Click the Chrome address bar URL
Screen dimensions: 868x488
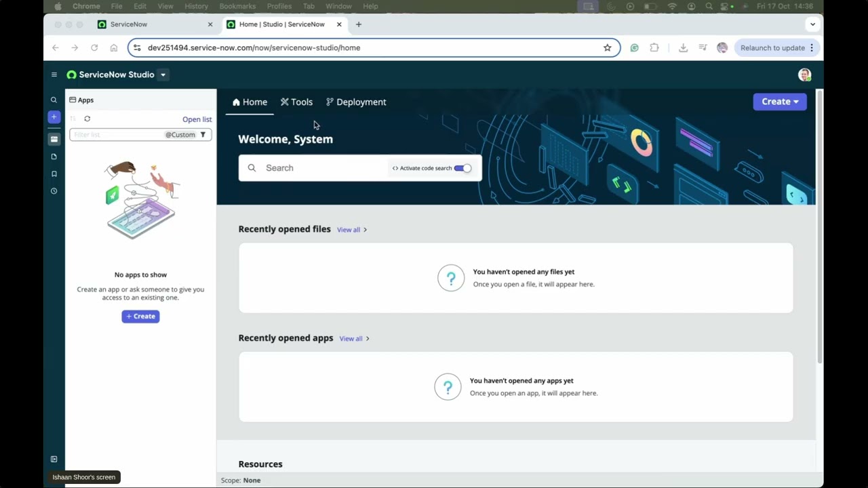254,47
